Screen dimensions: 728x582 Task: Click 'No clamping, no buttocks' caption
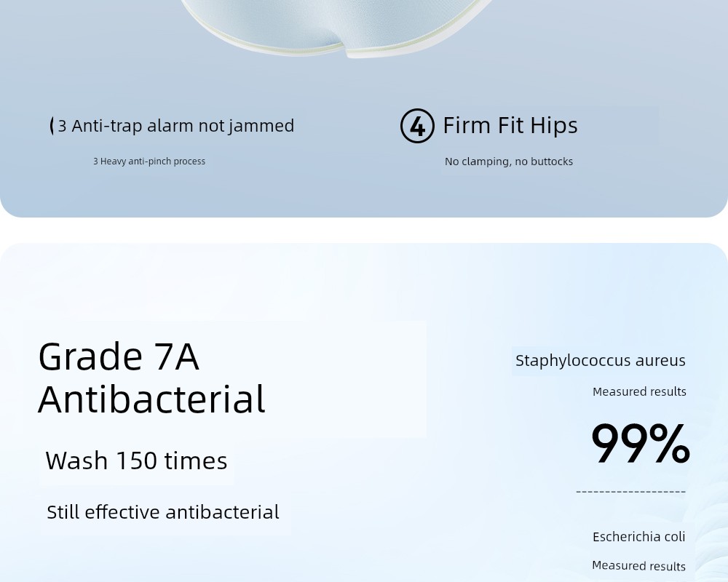point(509,162)
